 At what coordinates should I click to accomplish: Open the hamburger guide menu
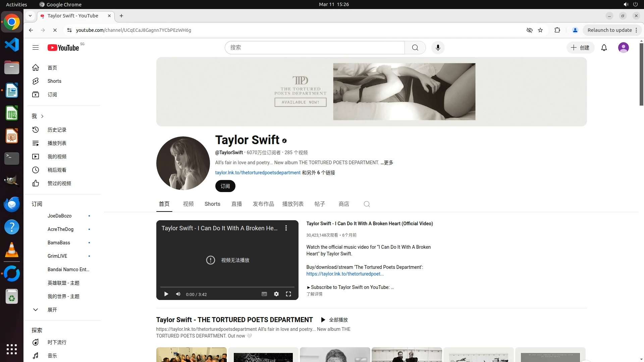tap(36, 48)
